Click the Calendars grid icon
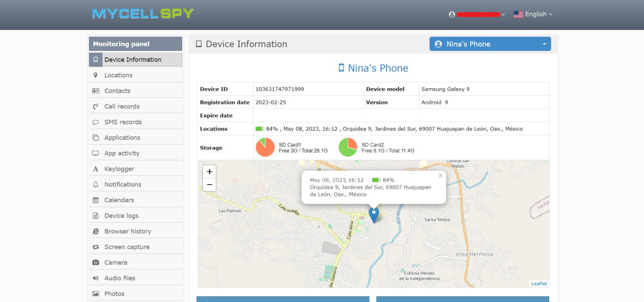The image size is (644, 302). click(x=96, y=200)
